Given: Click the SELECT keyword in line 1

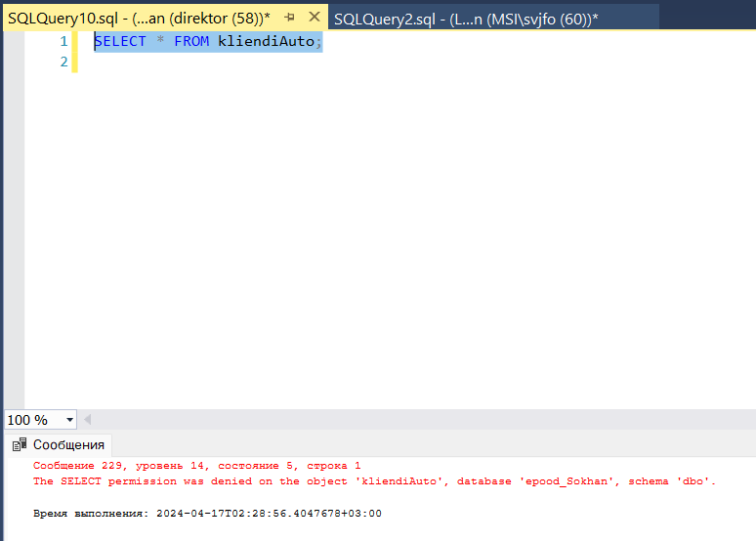Looking at the screenshot, I should pos(120,41).
